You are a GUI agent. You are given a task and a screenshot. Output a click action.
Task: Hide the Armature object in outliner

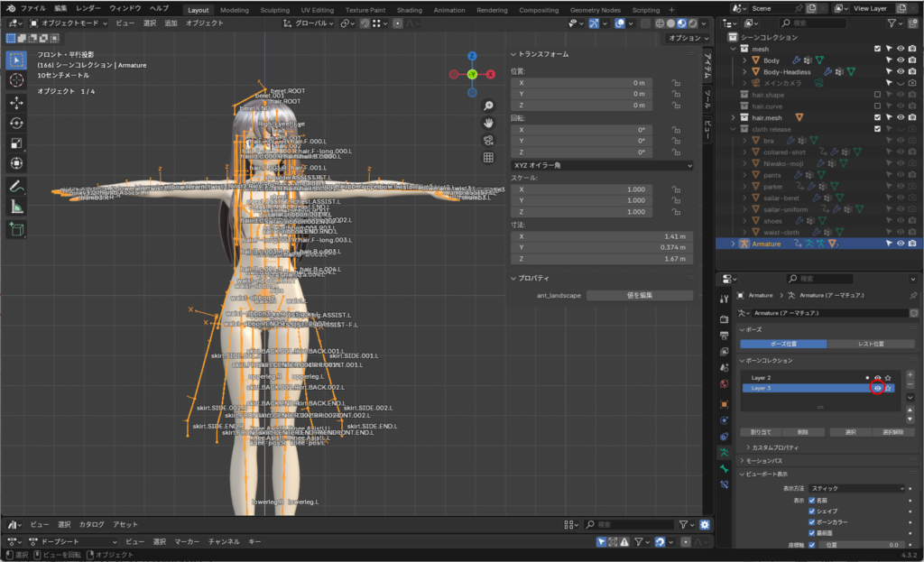(900, 244)
